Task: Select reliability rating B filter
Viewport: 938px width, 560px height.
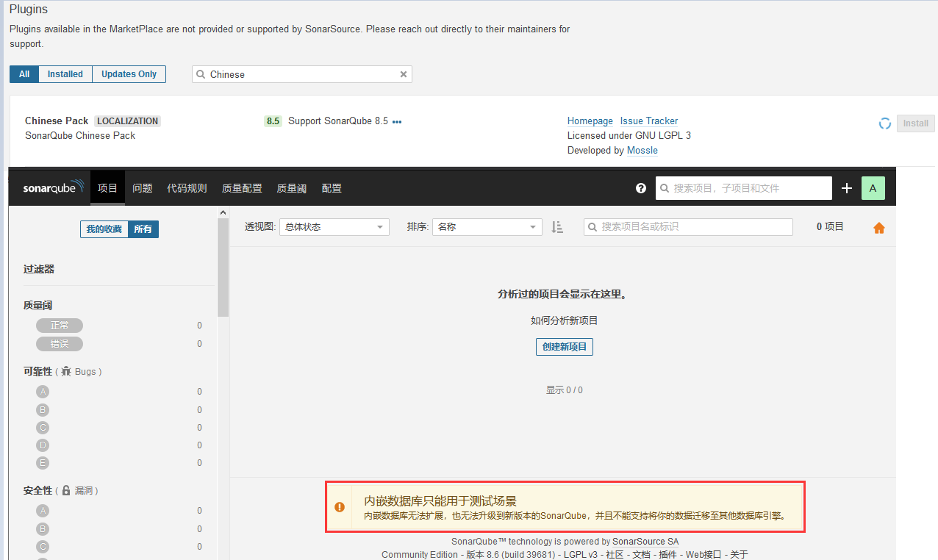Action: [x=43, y=410]
